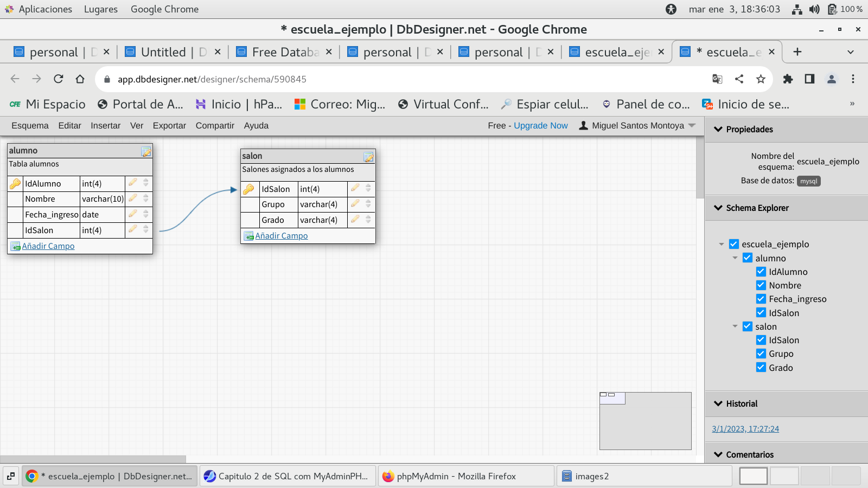The height and width of the screenshot is (488, 868).
Task: Toggle the Grado checkbox in Schema Explorer
Action: coord(761,368)
